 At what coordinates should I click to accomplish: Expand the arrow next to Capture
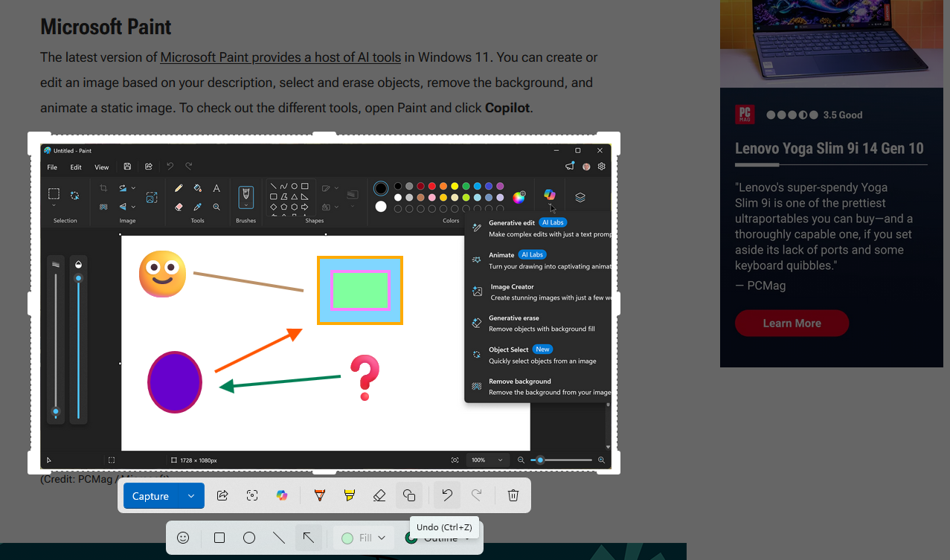191,496
